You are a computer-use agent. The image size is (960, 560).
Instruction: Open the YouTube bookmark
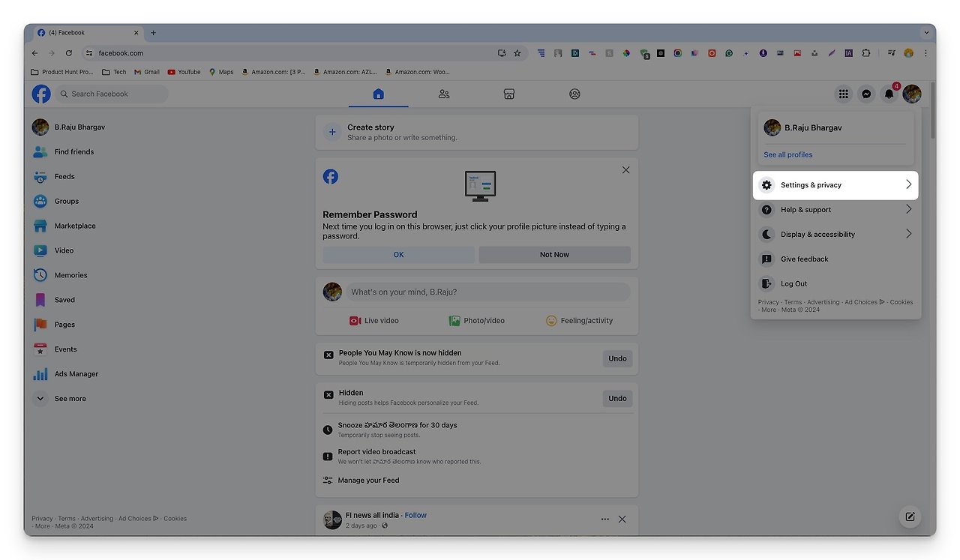[184, 72]
